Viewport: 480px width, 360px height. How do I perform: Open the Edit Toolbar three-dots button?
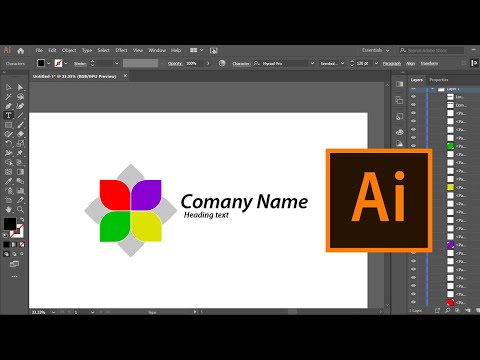[14, 276]
